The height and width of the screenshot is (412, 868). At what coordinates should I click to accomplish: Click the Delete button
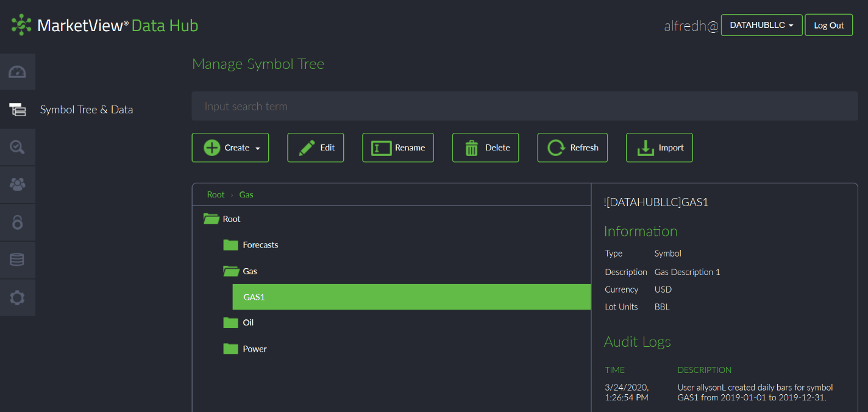(486, 147)
